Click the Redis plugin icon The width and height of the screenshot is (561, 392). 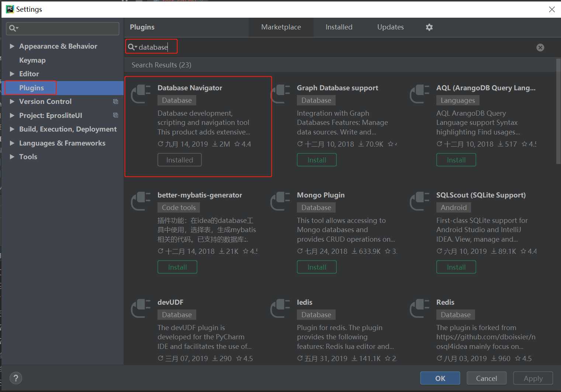tap(420, 308)
